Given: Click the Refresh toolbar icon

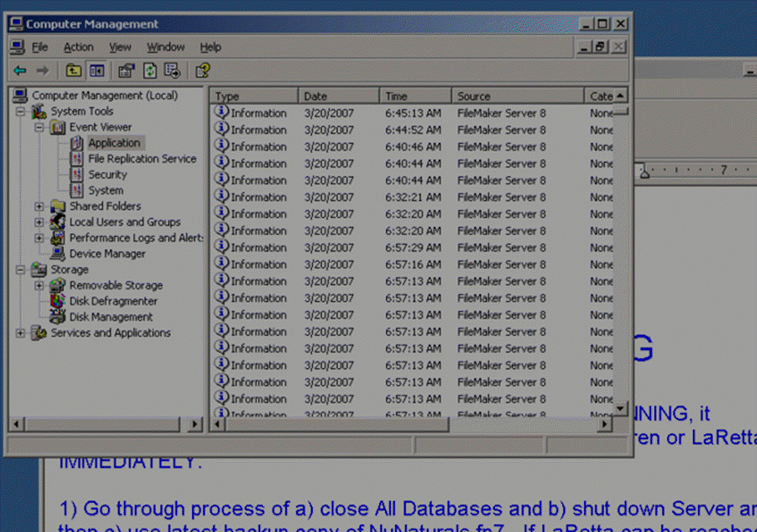Looking at the screenshot, I should click(x=150, y=71).
